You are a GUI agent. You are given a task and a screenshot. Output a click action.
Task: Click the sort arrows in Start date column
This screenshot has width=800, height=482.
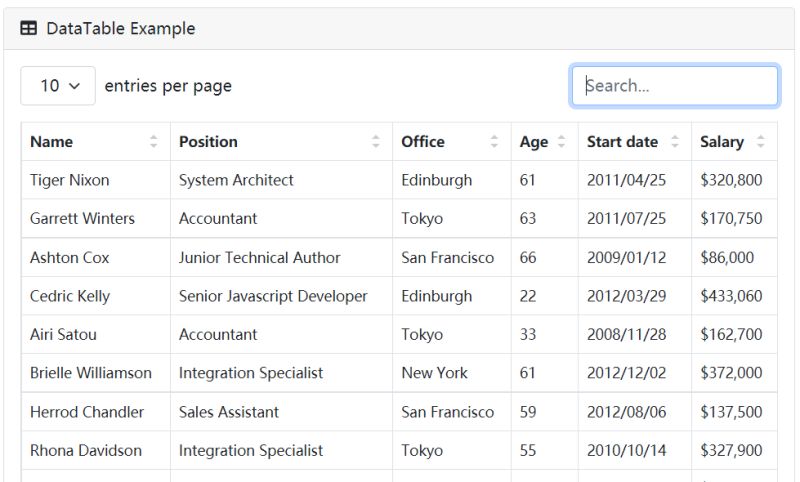pyautogui.click(x=675, y=142)
